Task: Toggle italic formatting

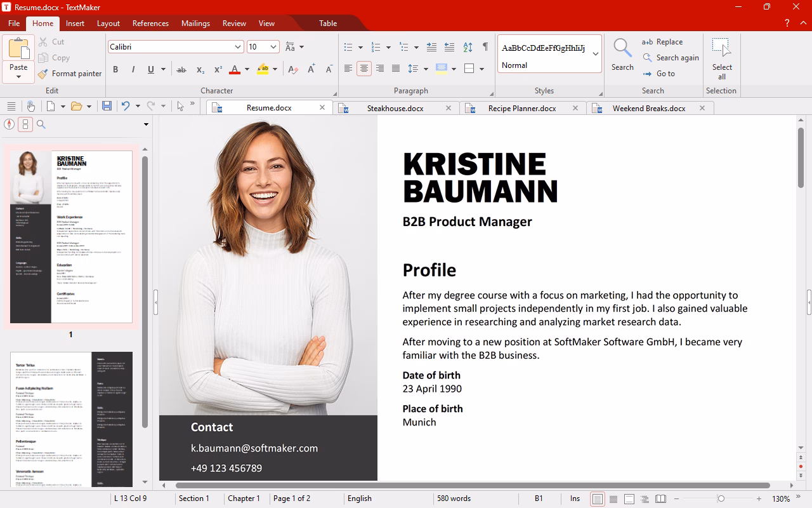Action: coord(134,69)
